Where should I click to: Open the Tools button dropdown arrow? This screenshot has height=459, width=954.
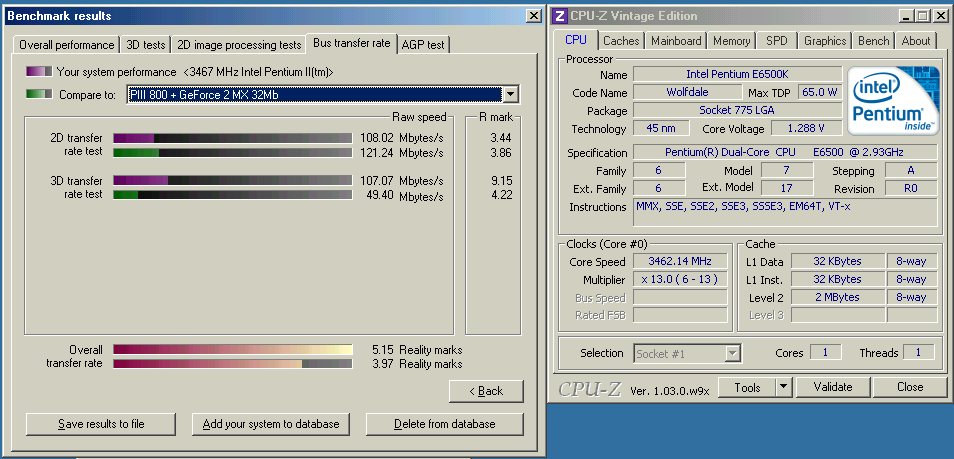click(784, 387)
